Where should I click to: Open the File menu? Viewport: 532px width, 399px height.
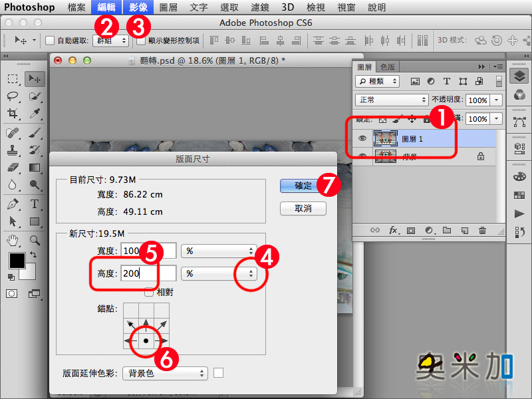76,7
